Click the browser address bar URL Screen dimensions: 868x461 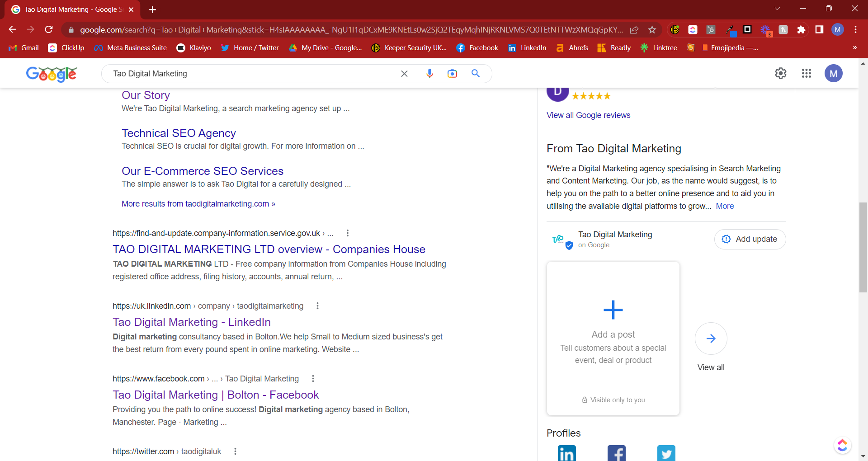351,30
